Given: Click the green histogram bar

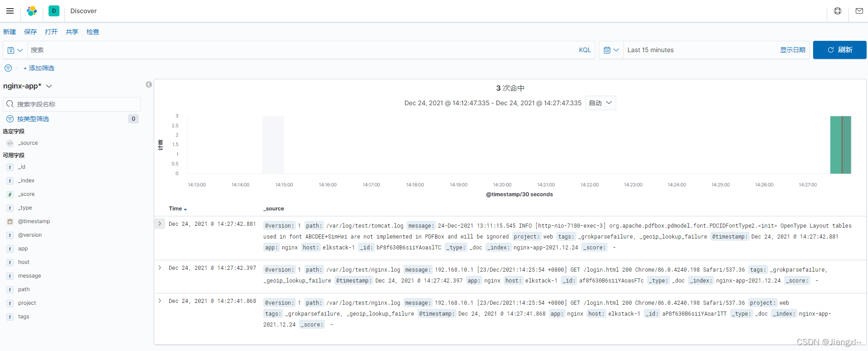Looking at the screenshot, I should (x=841, y=145).
